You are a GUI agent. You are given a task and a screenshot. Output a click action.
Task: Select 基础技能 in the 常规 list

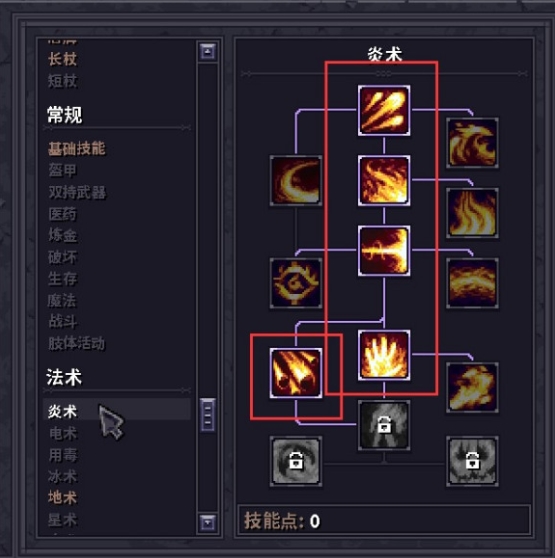click(77, 149)
